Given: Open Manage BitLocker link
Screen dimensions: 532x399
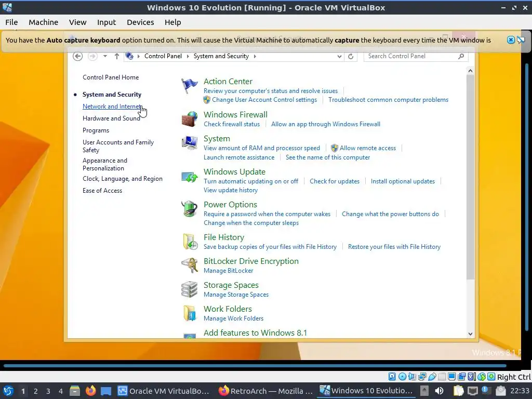Looking at the screenshot, I should (x=229, y=271).
